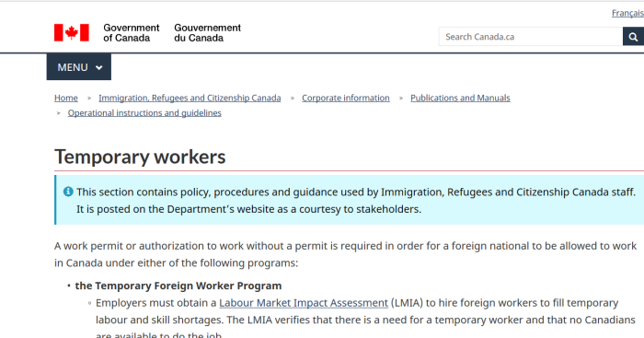Click the Search Canada.ca input field
The width and height of the screenshot is (644, 338).
[x=531, y=37]
